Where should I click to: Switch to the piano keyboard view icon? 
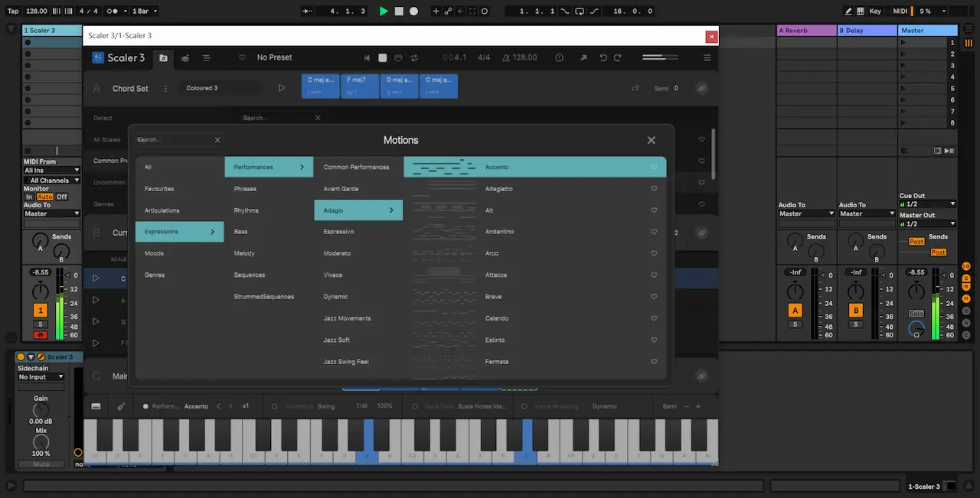click(96, 406)
